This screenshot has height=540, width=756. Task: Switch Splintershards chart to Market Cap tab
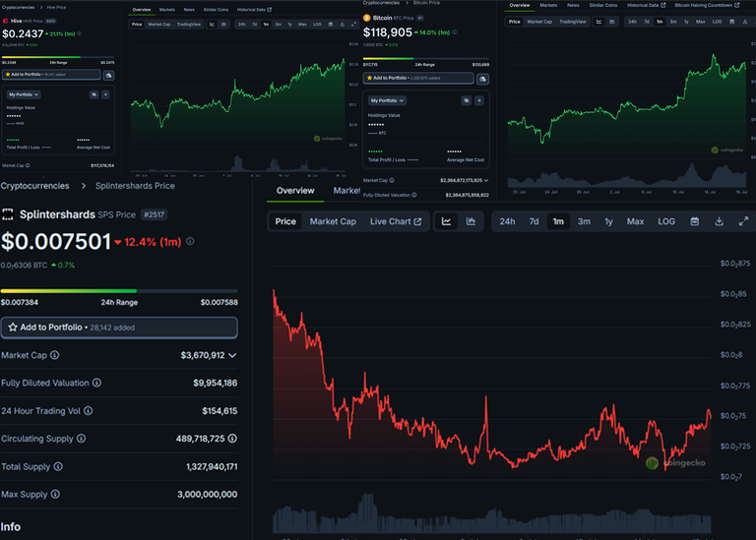click(x=333, y=221)
